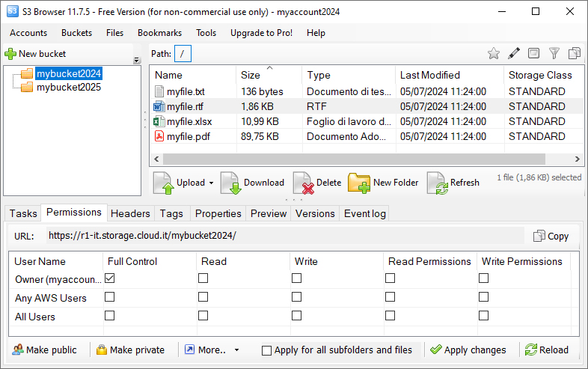Select the myfile.pdf file name
The height and width of the screenshot is (369, 588).
click(189, 137)
